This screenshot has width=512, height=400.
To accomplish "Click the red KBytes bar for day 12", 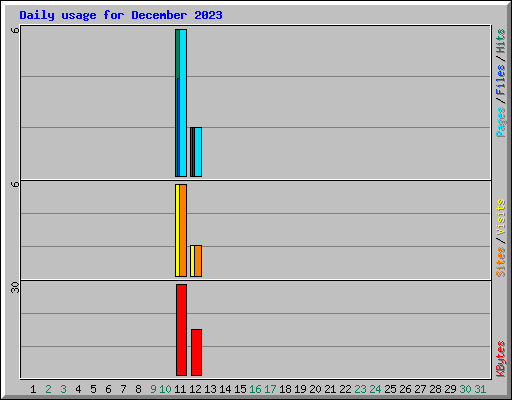I will point(196,352).
